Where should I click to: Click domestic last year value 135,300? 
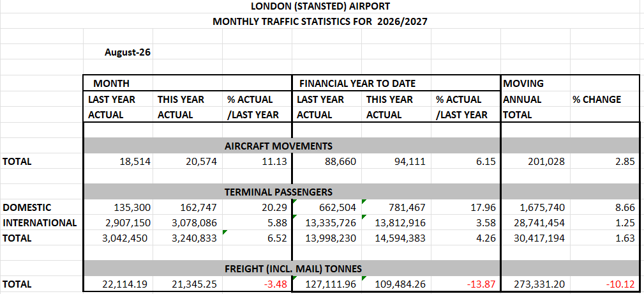click(118, 207)
